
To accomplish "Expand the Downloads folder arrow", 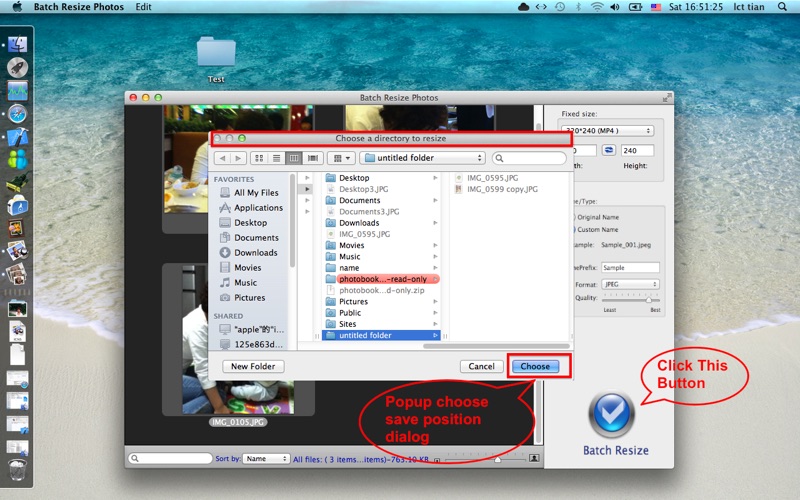I will coord(435,223).
